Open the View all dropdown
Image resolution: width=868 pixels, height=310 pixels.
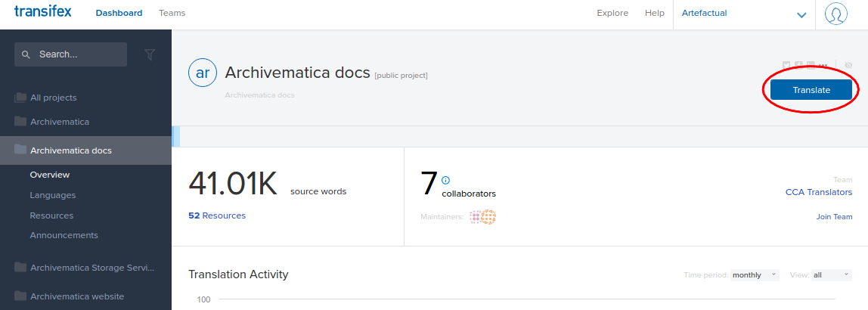831,275
